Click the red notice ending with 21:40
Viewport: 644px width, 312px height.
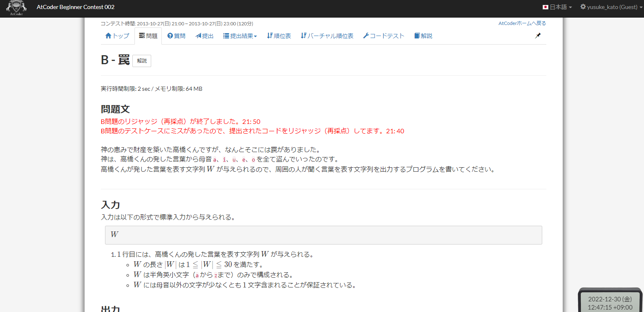(x=253, y=131)
